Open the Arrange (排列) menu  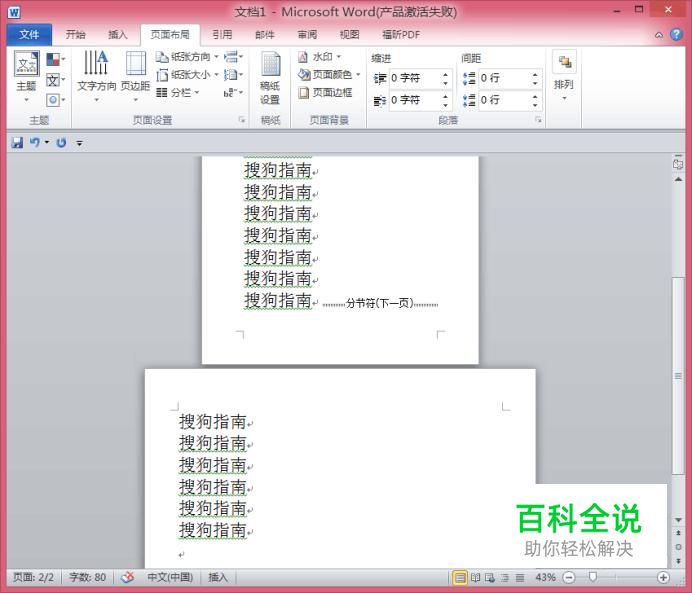tap(564, 77)
